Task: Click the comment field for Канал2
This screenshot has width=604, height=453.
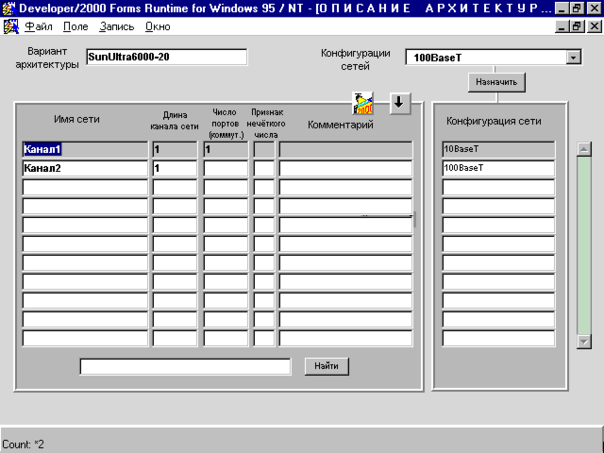Action: (x=346, y=168)
